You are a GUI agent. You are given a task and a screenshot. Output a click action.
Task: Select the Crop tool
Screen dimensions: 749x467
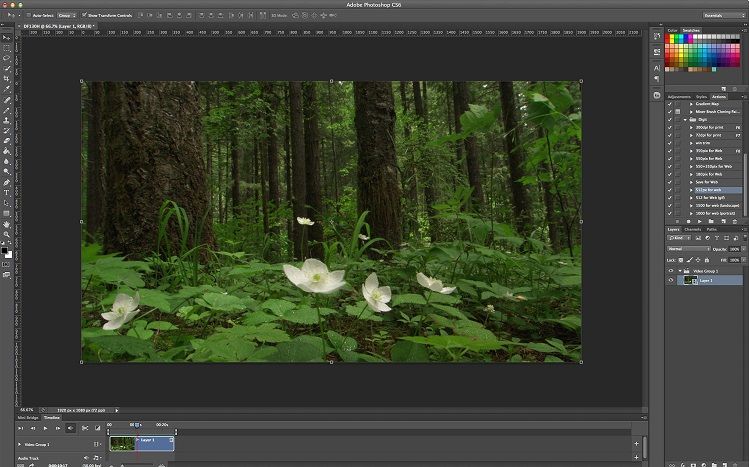coord(7,79)
